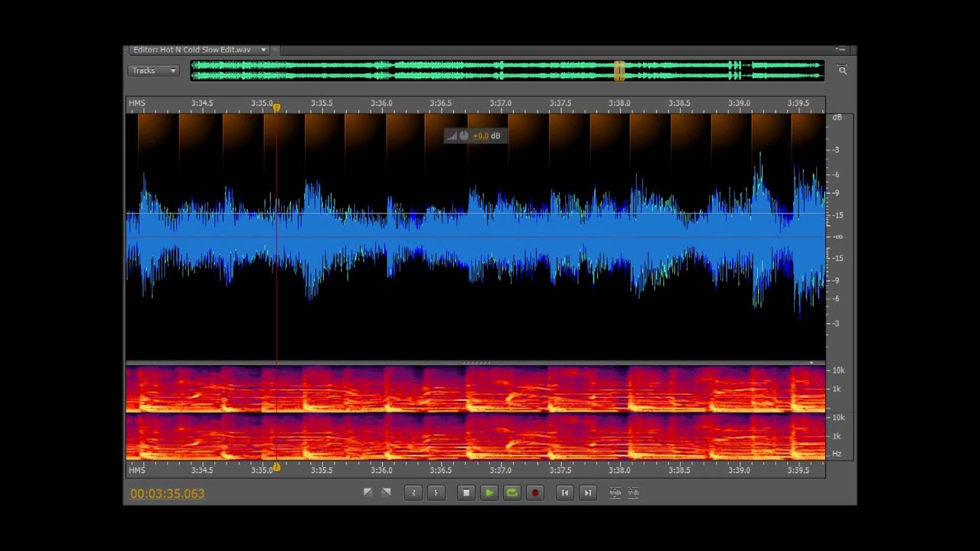Click the fade-out triangle icon
Viewport: 980px width, 551px height.
(x=386, y=492)
